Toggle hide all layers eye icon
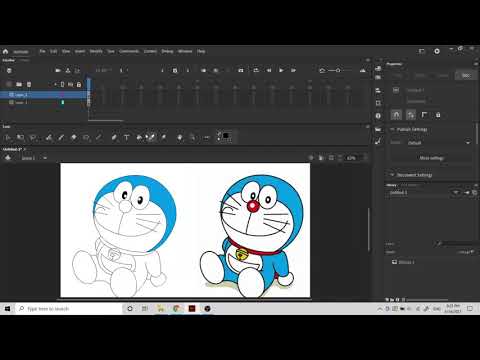 coord(70,85)
